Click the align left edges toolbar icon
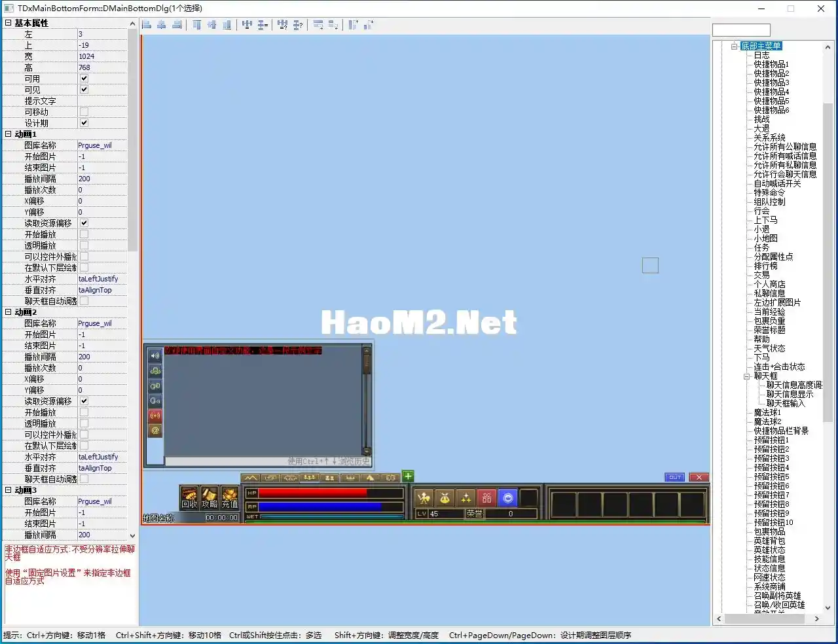838x644 pixels. (x=147, y=25)
